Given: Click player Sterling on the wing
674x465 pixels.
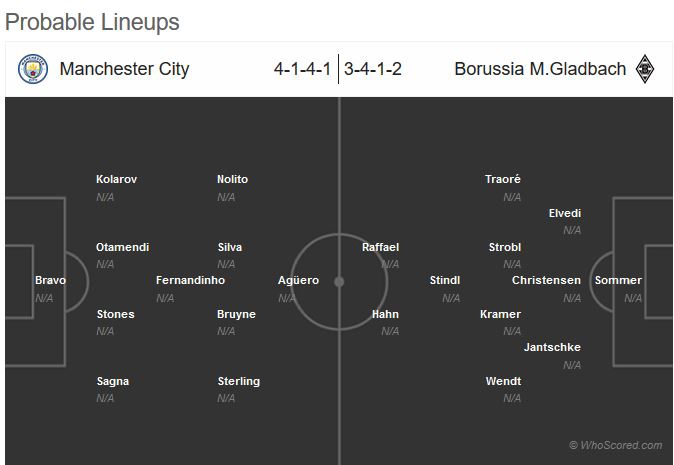Looking at the screenshot, I should tap(238, 382).
